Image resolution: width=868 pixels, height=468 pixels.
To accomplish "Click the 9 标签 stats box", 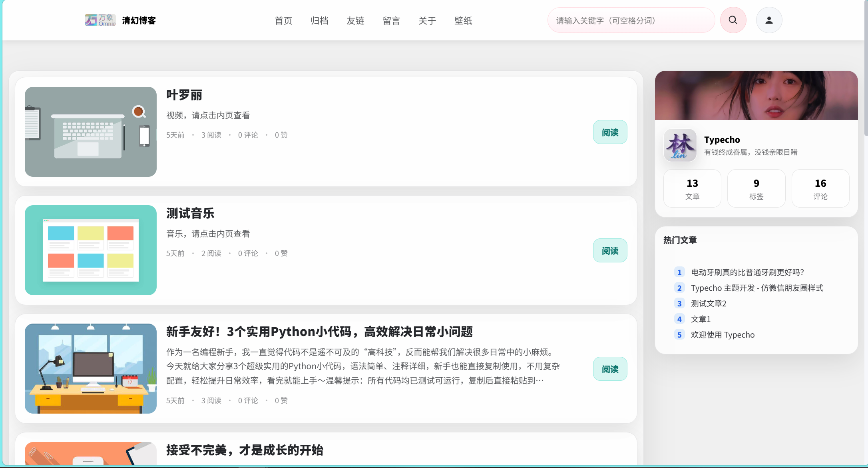I will tap(756, 188).
